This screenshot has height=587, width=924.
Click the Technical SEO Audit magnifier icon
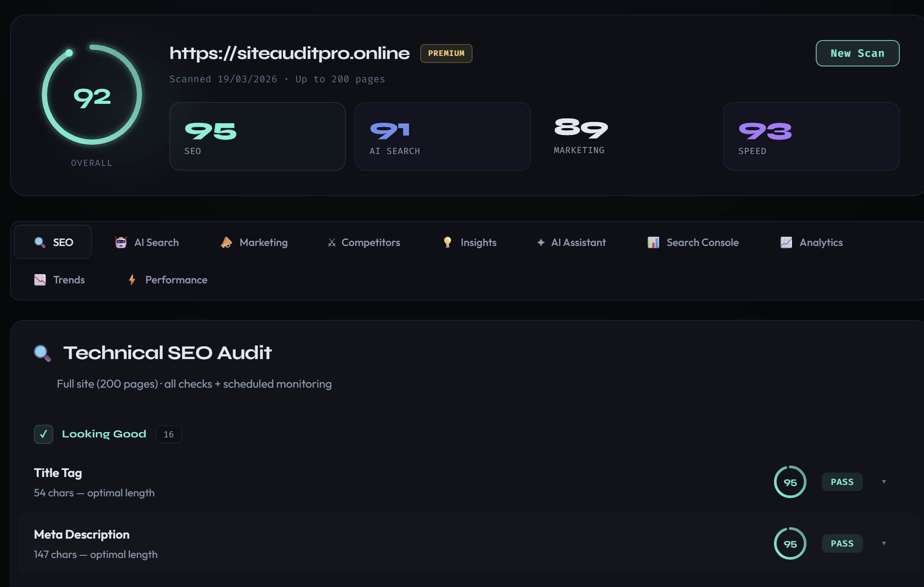click(42, 352)
